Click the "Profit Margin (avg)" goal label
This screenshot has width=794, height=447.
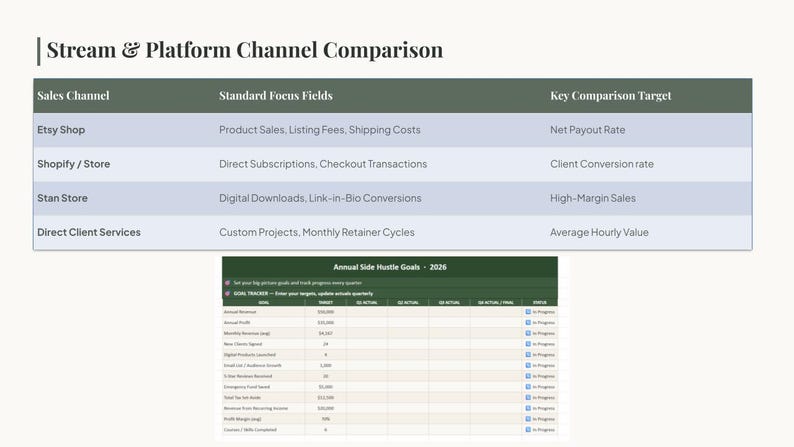[x=243, y=419]
